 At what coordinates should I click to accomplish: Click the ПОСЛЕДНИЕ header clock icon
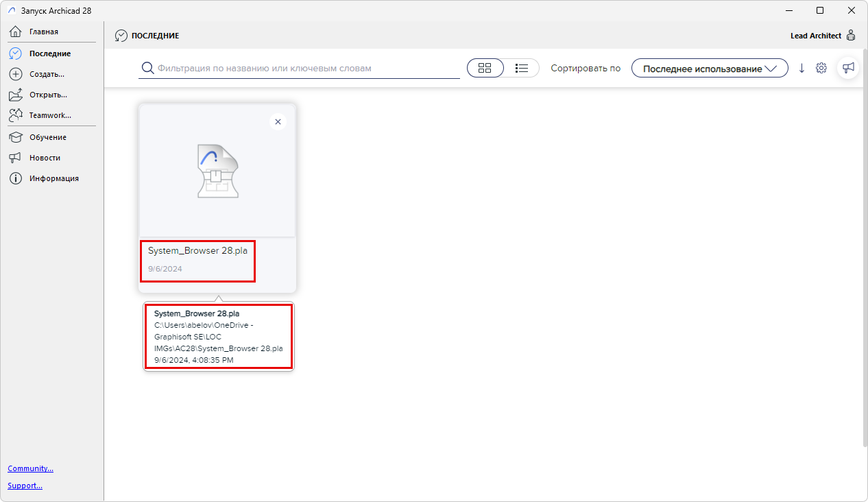121,36
